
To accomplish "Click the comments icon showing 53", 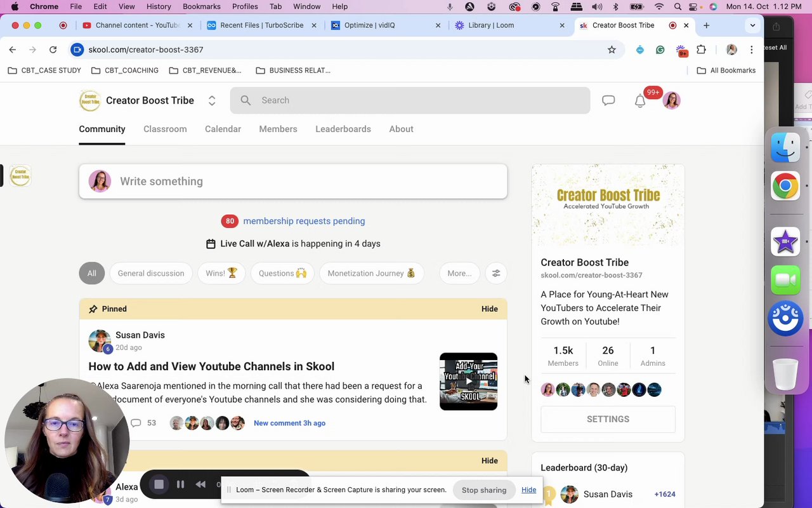I will pyautogui.click(x=135, y=423).
